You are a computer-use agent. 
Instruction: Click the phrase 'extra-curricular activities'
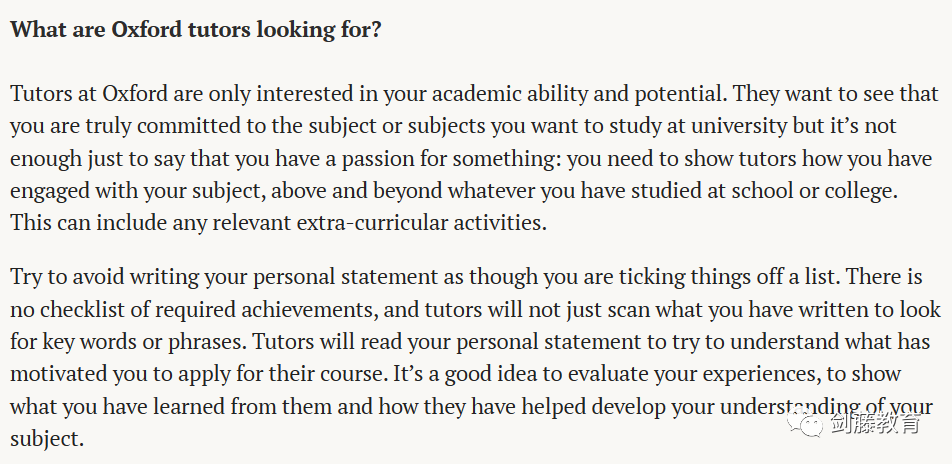[421, 223]
